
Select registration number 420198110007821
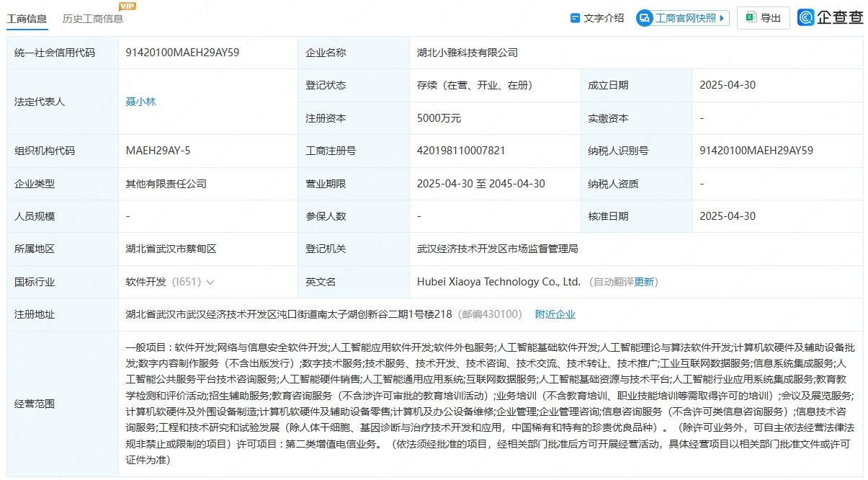tap(461, 151)
